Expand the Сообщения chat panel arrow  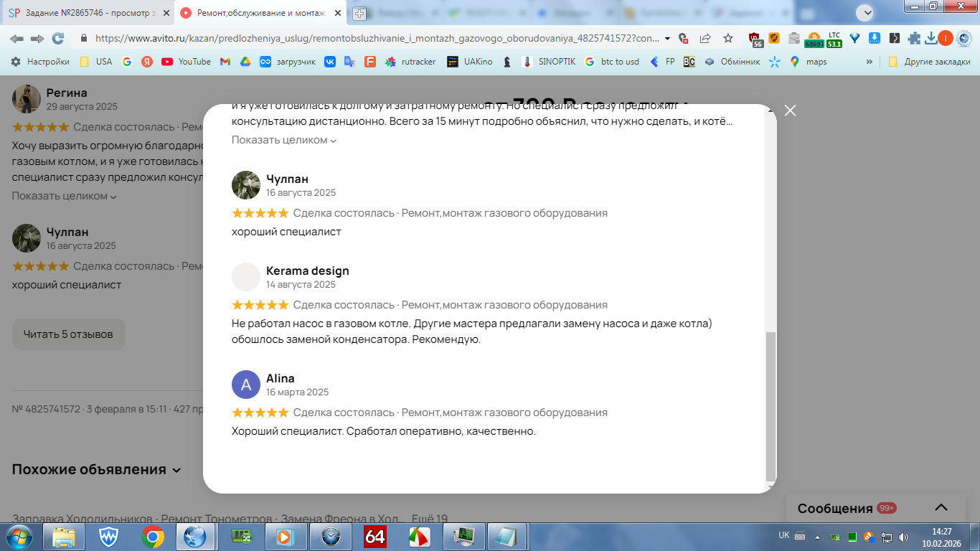click(x=942, y=508)
